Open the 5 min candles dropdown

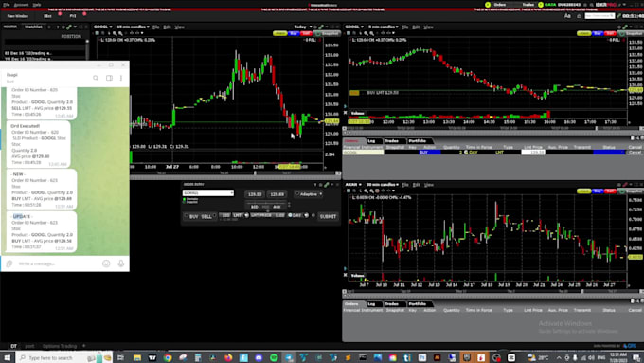click(x=384, y=27)
